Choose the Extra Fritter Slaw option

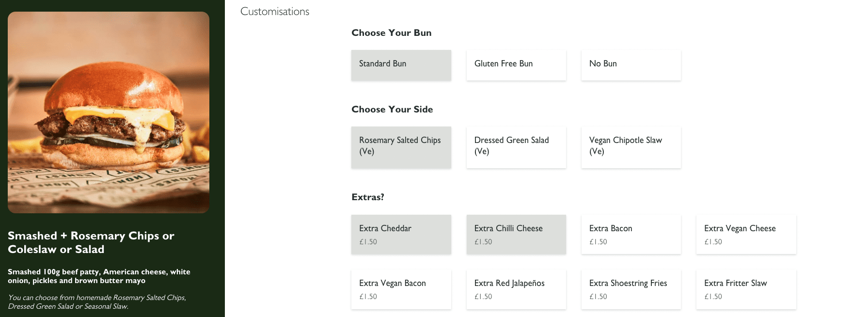click(745, 288)
